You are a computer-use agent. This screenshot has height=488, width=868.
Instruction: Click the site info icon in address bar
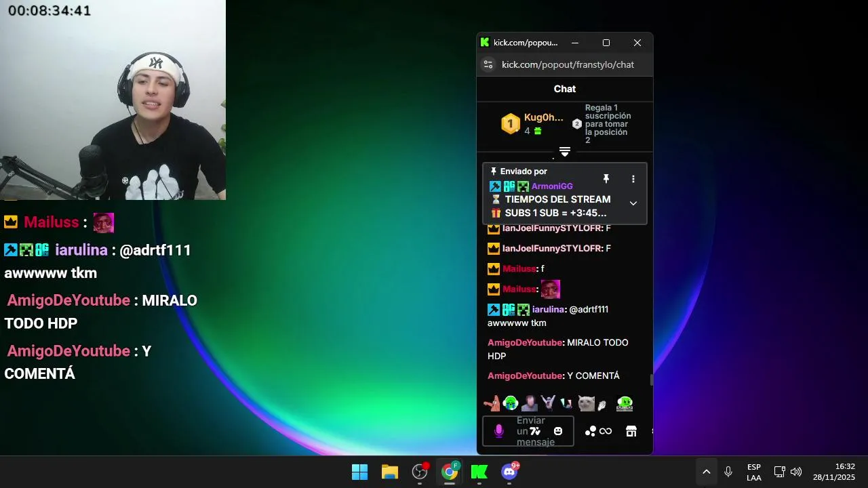[x=488, y=64]
